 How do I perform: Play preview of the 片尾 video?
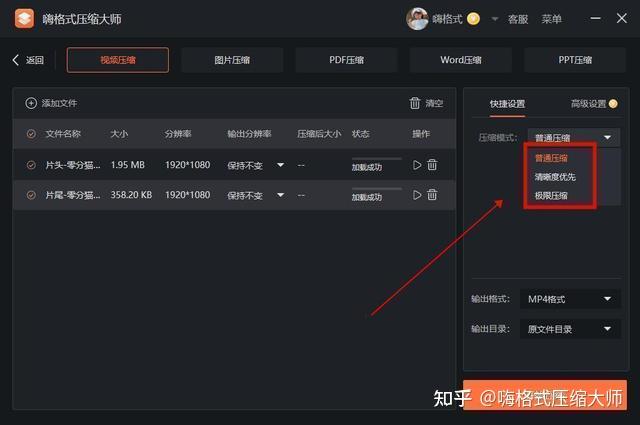point(417,195)
